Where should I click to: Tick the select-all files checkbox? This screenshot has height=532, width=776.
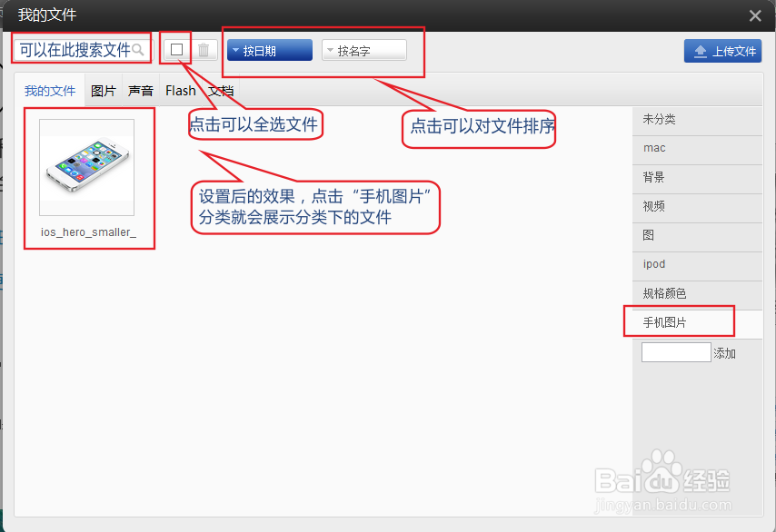176,49
